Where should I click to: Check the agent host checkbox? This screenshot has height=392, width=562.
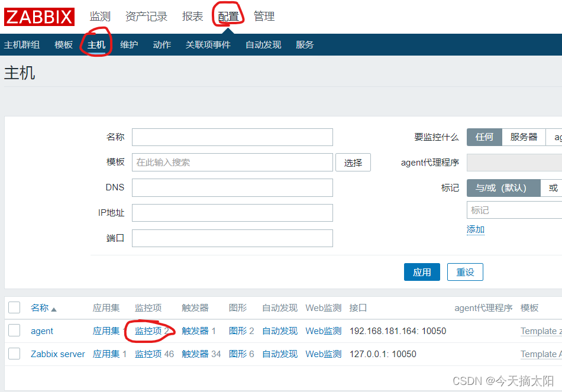(x=14, y=331)
